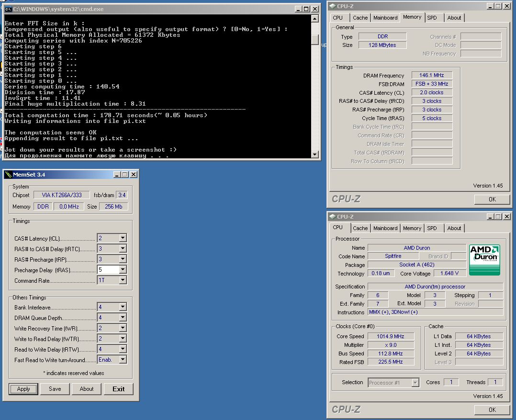Click the Core Speed value 1014.9 MHz
This screenshot has width=516, height=420.
pos(390,336)
